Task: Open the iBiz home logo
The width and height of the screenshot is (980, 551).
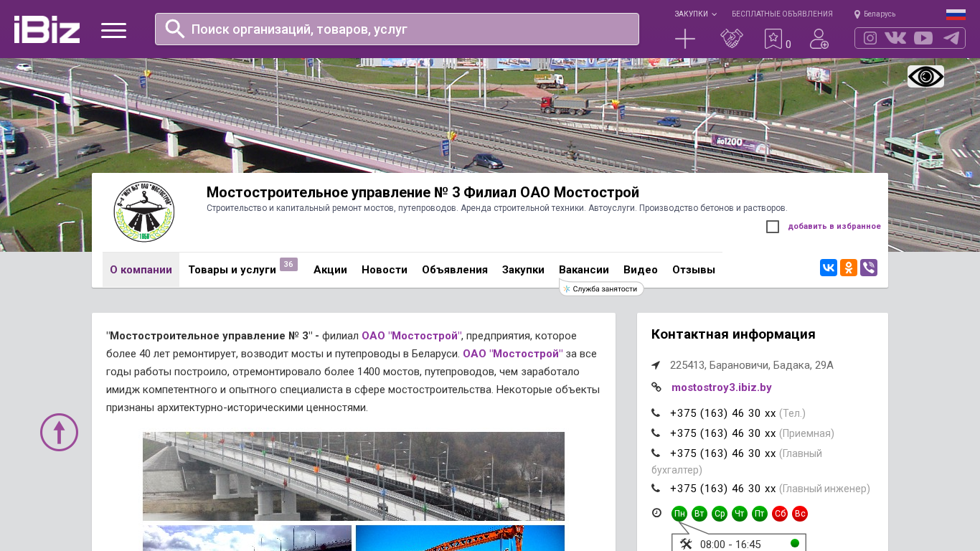Action: coord(47,29)
